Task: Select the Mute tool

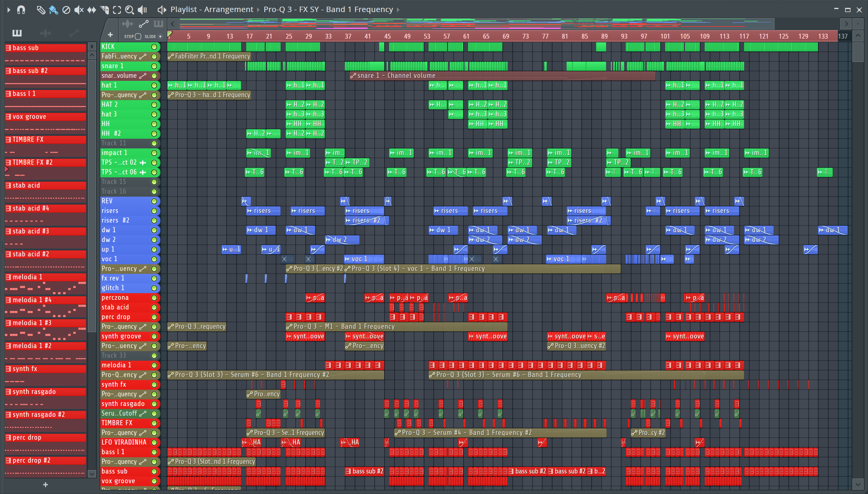Action: coord(79,10)
